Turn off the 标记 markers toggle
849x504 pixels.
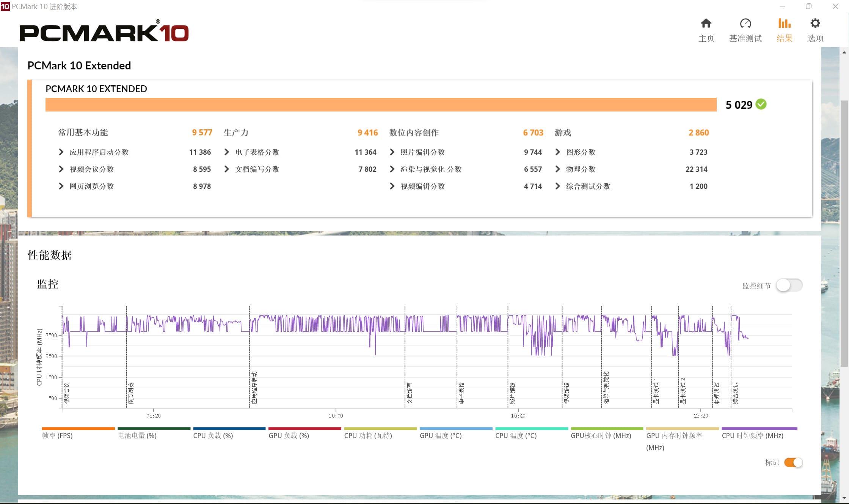(793, 462)
